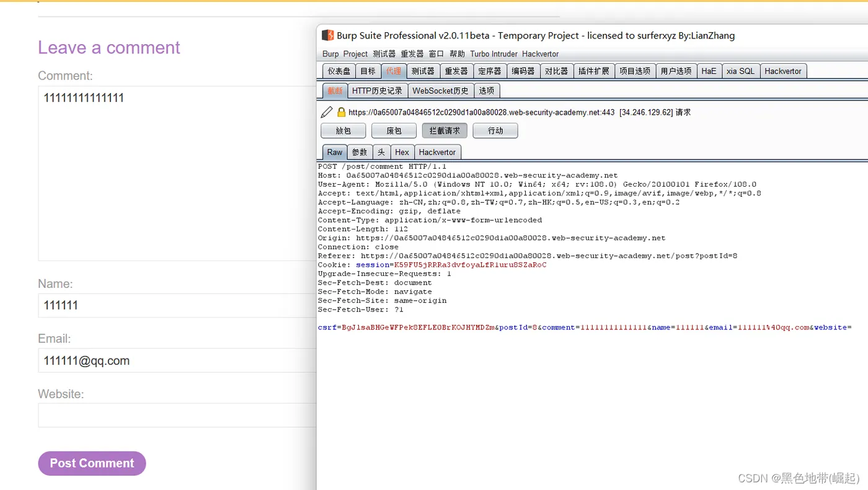Click the padlock HTTPS icon beside the URL
This screenshot has width=868, height=490.
click(x=341, y=112)
